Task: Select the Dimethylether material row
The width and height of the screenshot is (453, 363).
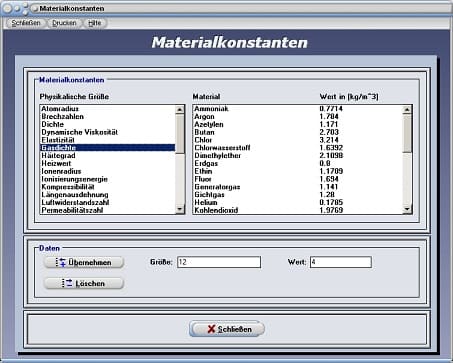Action: click(x=298, y=156)
